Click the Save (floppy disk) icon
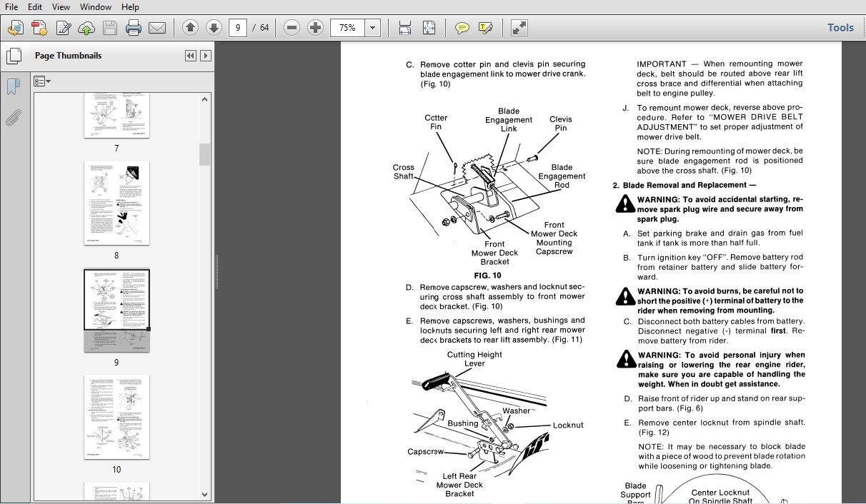Image resolution: width=866 pixels, height=504 pixels. (110, 28)
